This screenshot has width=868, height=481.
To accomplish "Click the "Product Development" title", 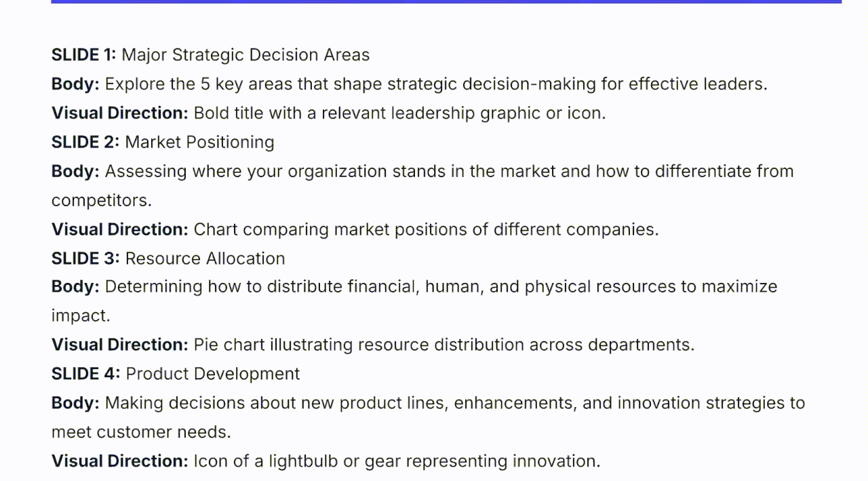I will [213, 374].
